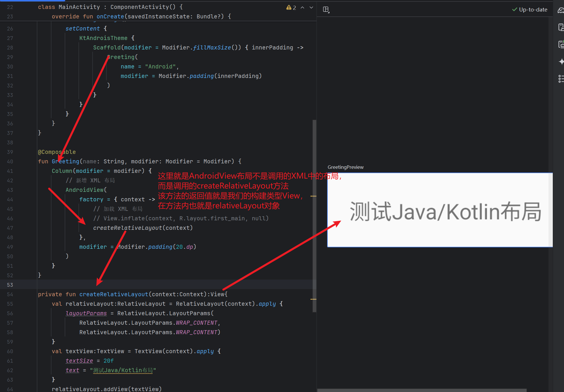Image resolution: width=564 pixels, height=392 pixels.
Task: Click KtAndroisTheme on line 27
Action: pos(103,38)
